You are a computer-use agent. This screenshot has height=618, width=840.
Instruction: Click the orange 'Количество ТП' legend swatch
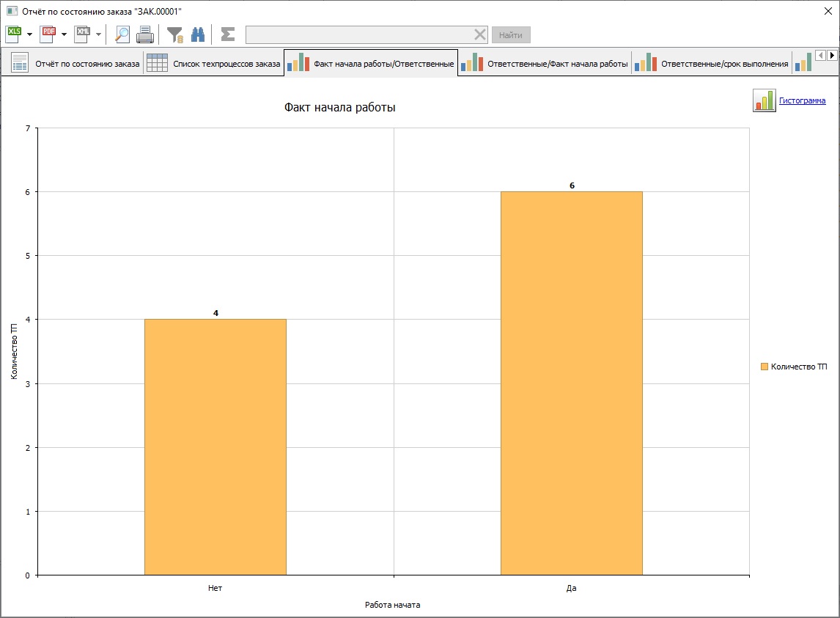765,367
